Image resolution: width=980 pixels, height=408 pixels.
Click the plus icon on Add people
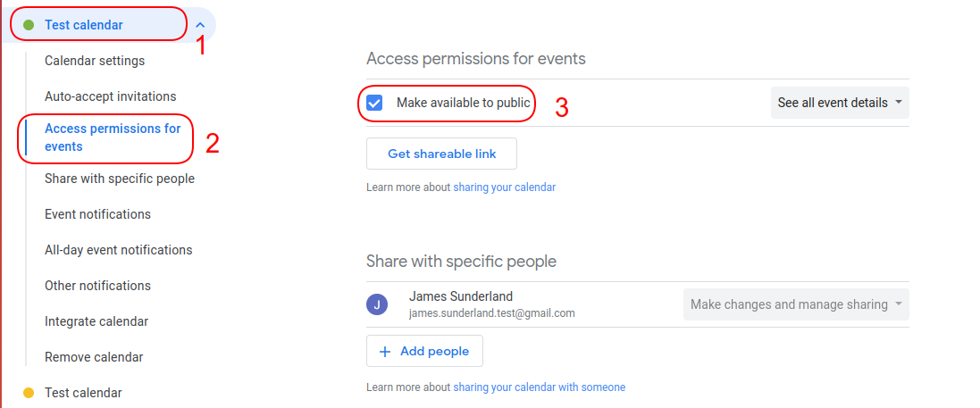385,352
